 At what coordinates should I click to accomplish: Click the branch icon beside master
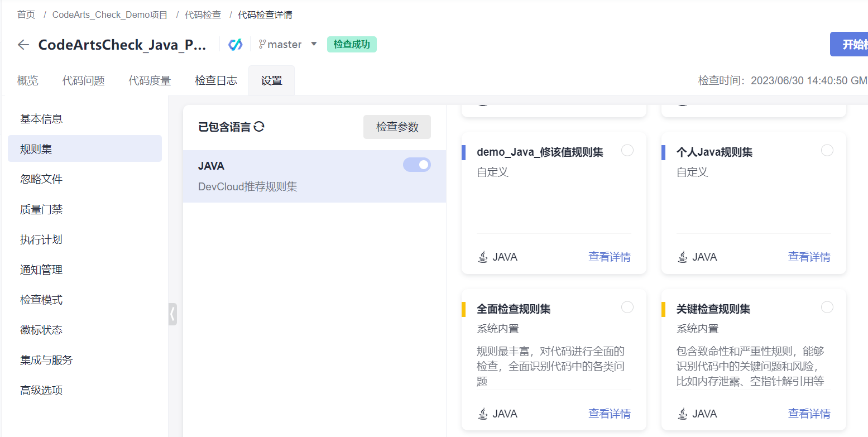coord(262,44)
